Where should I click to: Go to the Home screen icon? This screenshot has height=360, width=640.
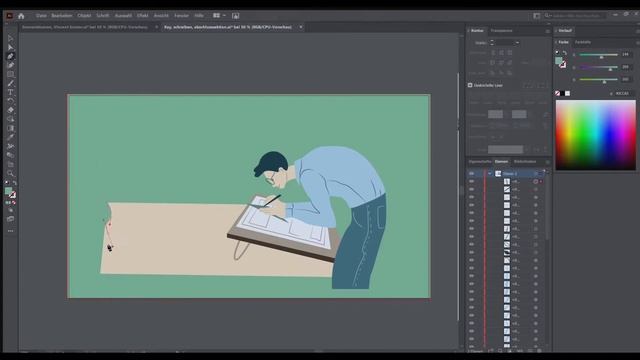[21, 16]
